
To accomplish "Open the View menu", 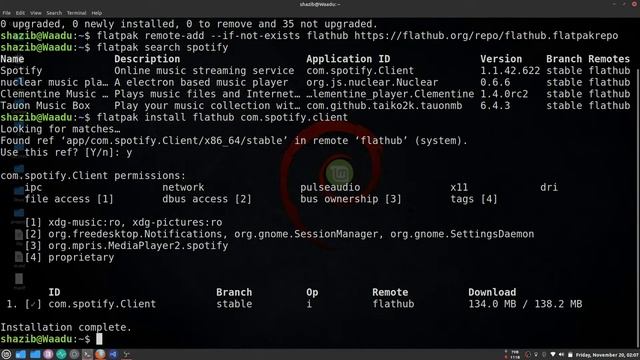I will pos(36,13).
